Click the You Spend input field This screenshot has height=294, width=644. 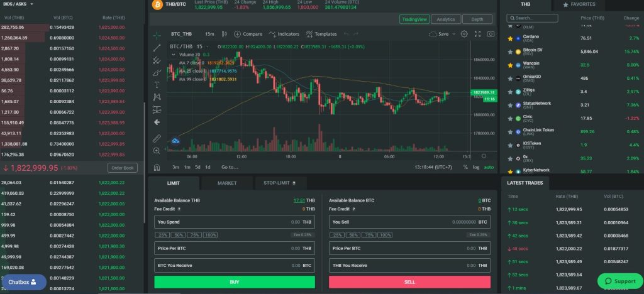[x=235, y=222]
